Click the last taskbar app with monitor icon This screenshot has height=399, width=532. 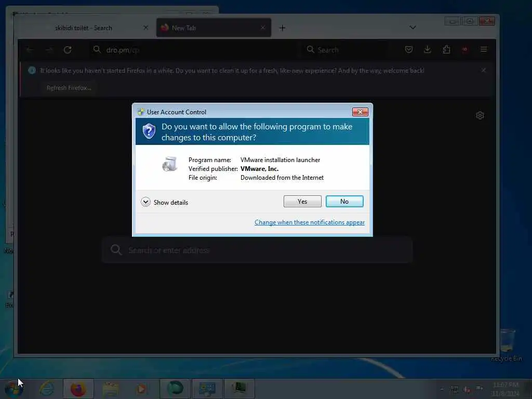(x=239, y=389)
